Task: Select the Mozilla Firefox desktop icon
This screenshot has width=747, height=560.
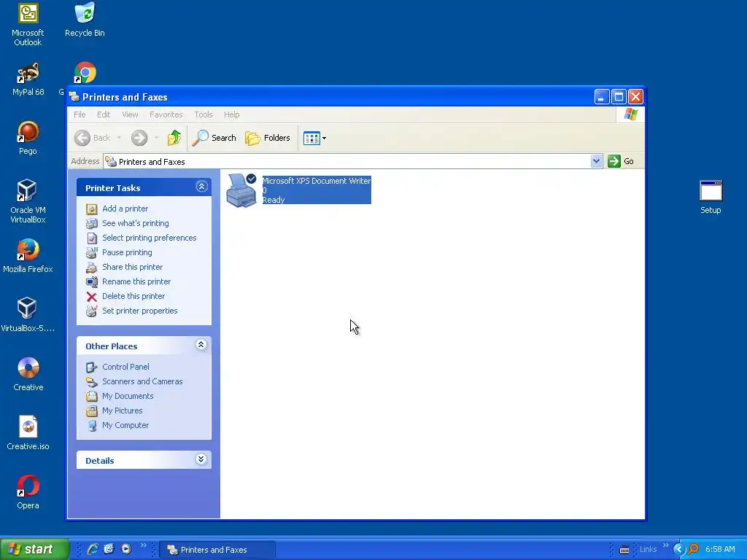Action: [28, 256]
